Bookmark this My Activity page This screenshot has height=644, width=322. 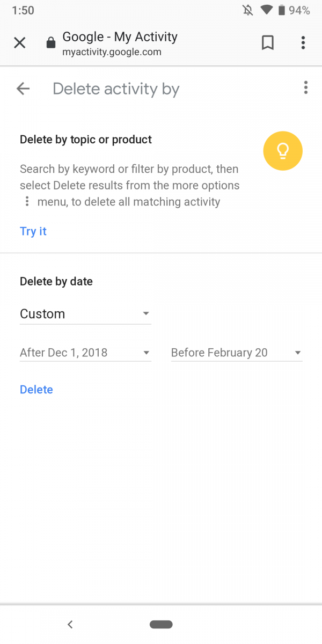[267, 43]
